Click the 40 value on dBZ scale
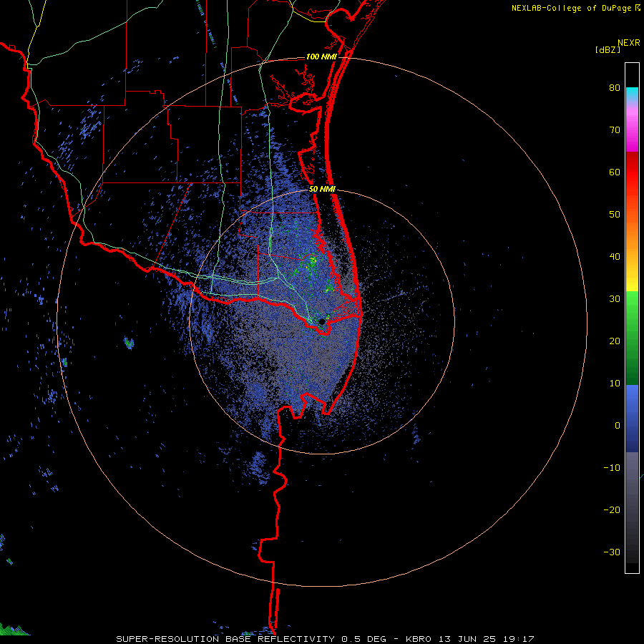 point(615,257)
